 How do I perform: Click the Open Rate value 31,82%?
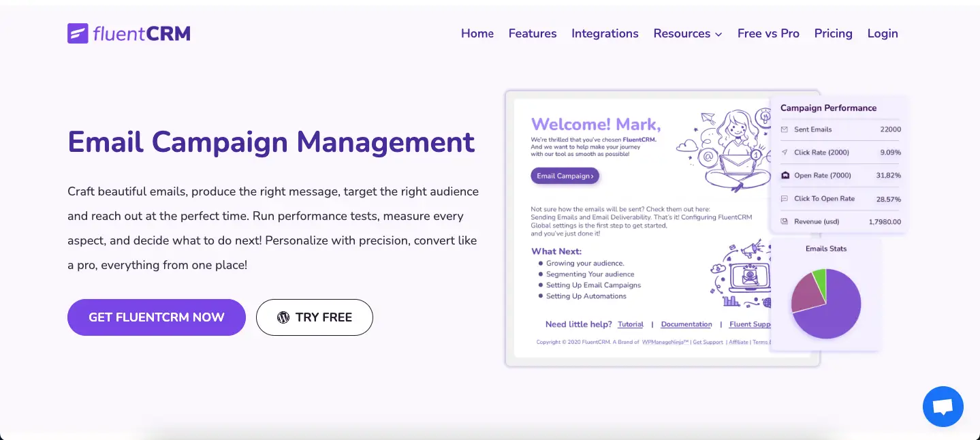click(888, 176)
